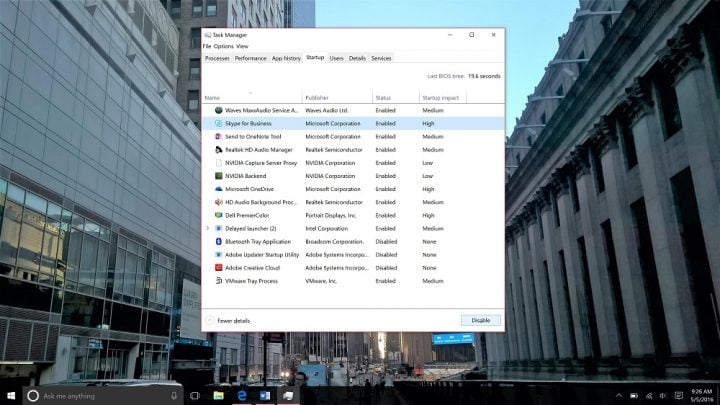Click the Adobe Creative Cloud icon
This screenshot has width=720, height=405.
coord(219,268)
